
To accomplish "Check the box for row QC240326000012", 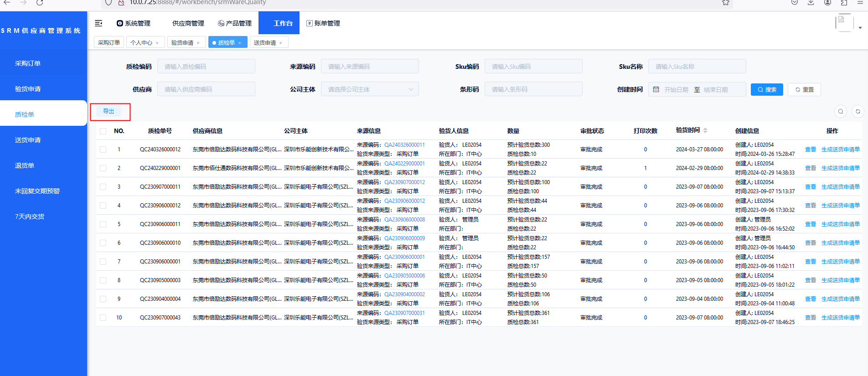I will pyautogui.click(x=103, y=149).
